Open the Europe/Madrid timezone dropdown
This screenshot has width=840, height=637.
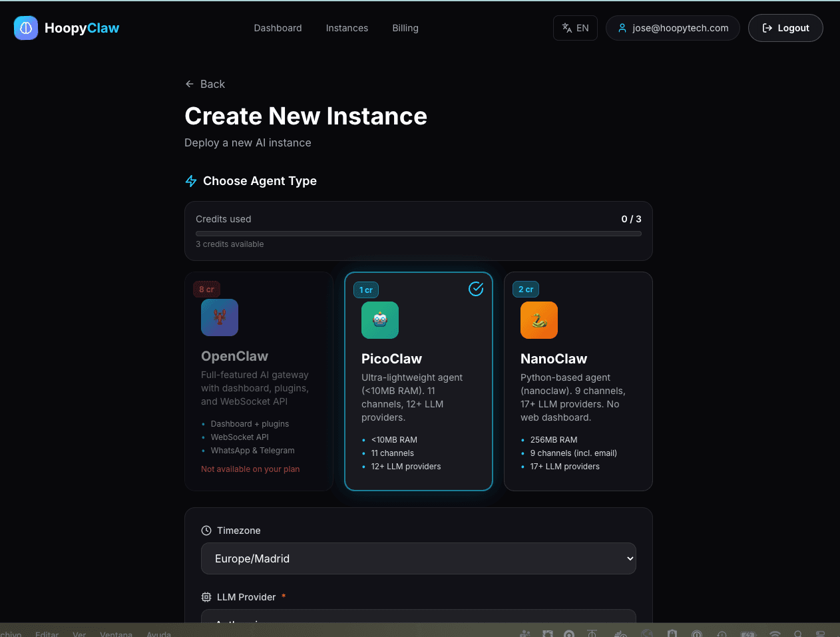click(x=418, y=558)
